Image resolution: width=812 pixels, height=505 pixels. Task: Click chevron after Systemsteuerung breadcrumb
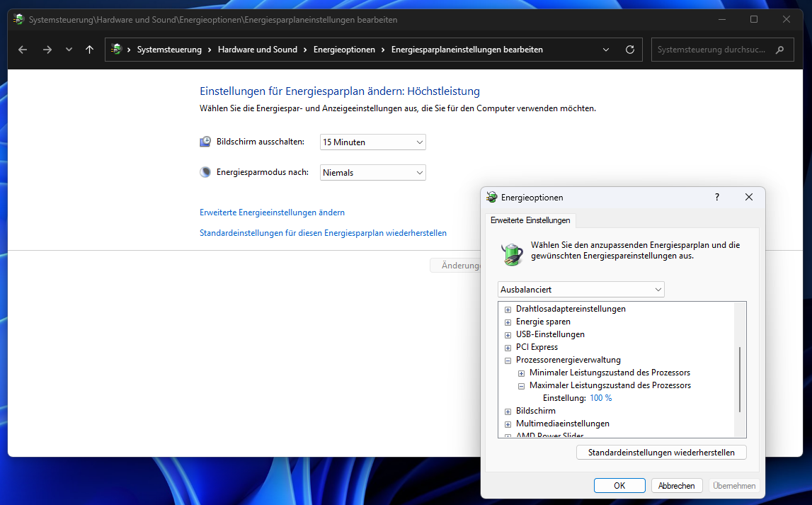[x=210, y=50]
